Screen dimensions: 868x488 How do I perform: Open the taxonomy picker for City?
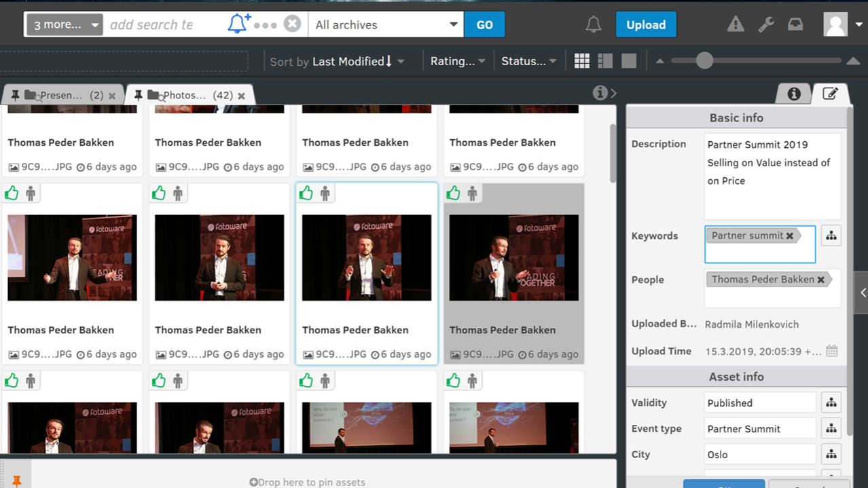[x=831, y=454]
